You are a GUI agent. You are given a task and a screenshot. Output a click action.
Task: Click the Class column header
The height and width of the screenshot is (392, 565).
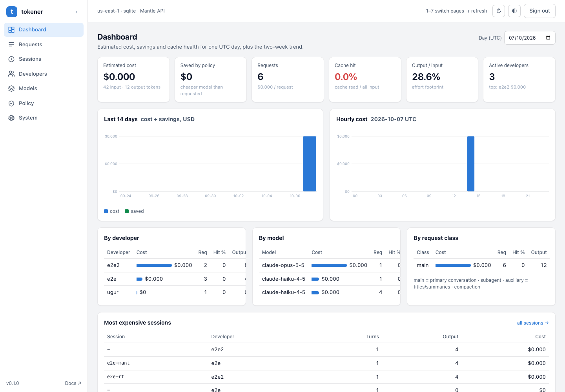point(423,252)
